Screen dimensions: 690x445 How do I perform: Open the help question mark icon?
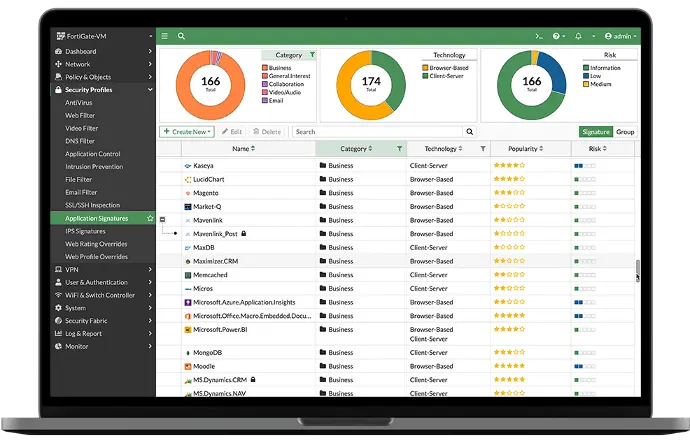tap(556, 36)
